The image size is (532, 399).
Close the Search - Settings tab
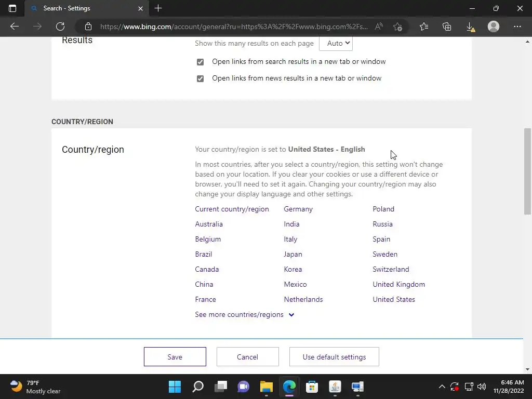click(140, 8)
